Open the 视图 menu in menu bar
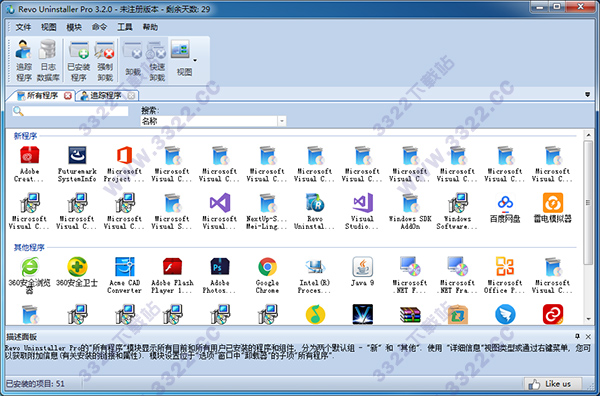The height and width of the screenshot is (396, 600). tap(49, 27)
